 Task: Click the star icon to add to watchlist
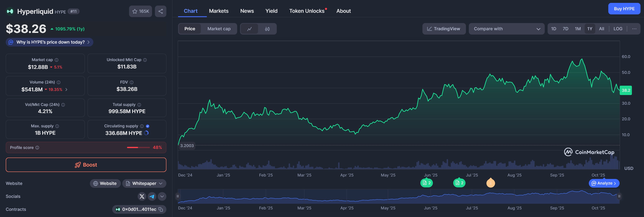[x=135, y=11]
